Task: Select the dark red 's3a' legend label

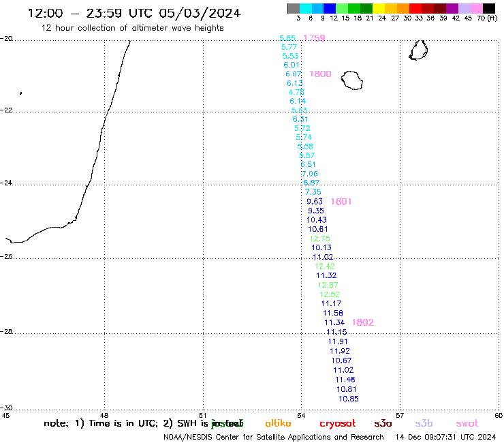Action: [x=383, y=424]
